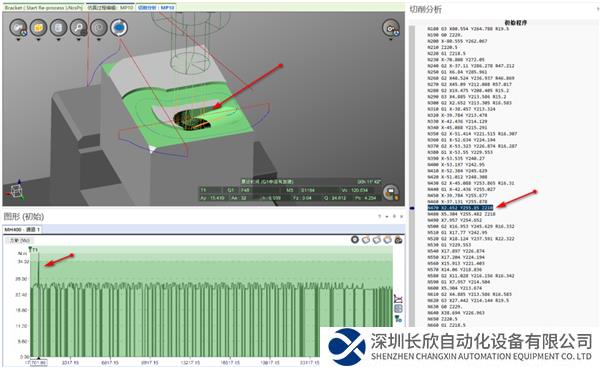Screen dimensions: 600x367
Task: Open dropdown arrow under yellow cube icon
Action: (38, 39)
